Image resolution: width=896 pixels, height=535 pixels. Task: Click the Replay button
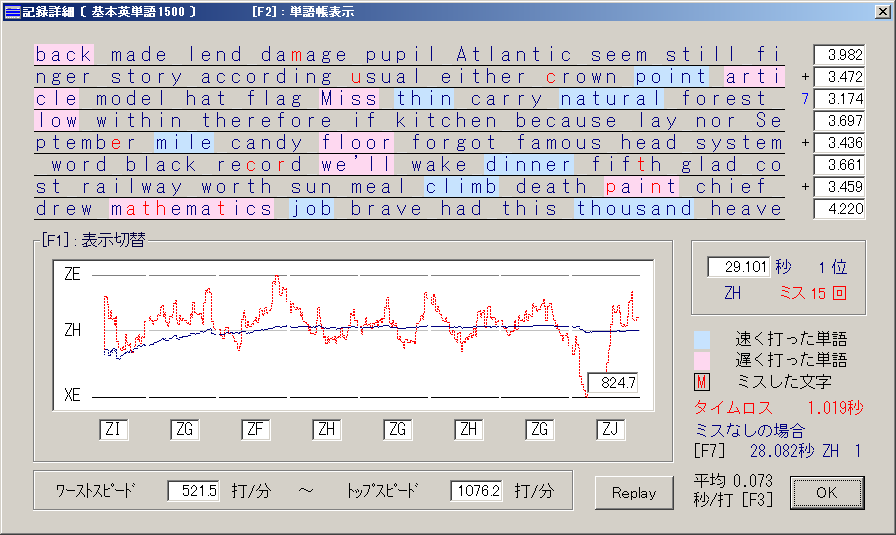[634, 493]
